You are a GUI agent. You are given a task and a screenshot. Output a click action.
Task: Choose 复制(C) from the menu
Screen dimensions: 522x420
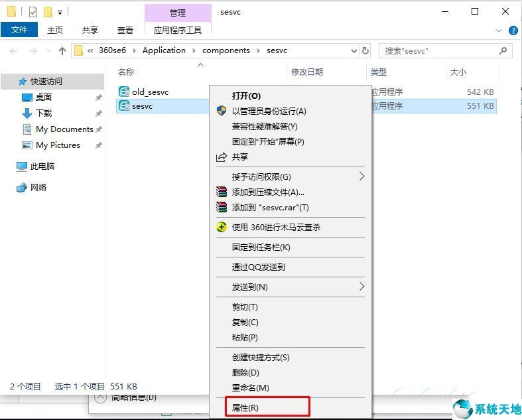(291, 322)
